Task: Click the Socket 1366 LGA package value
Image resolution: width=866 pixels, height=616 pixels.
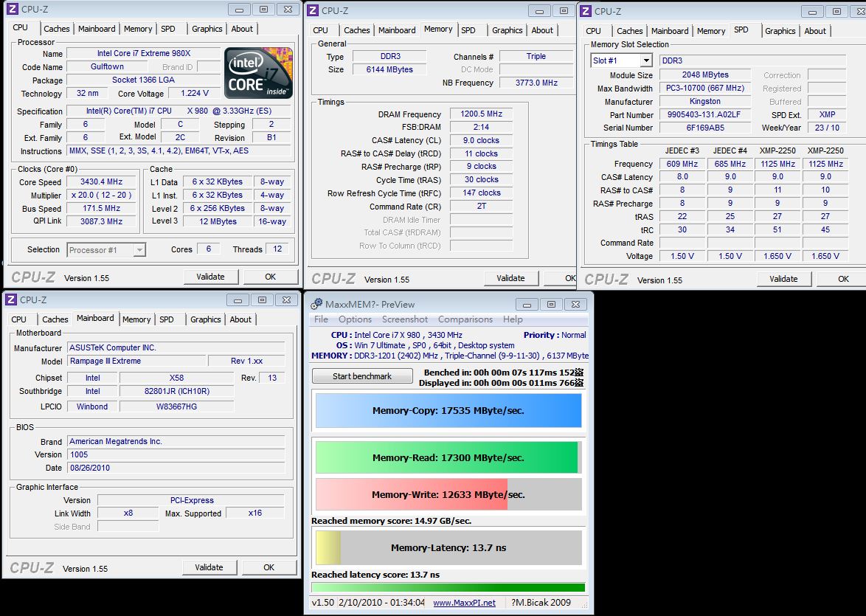Action: [x=144, y=80]
